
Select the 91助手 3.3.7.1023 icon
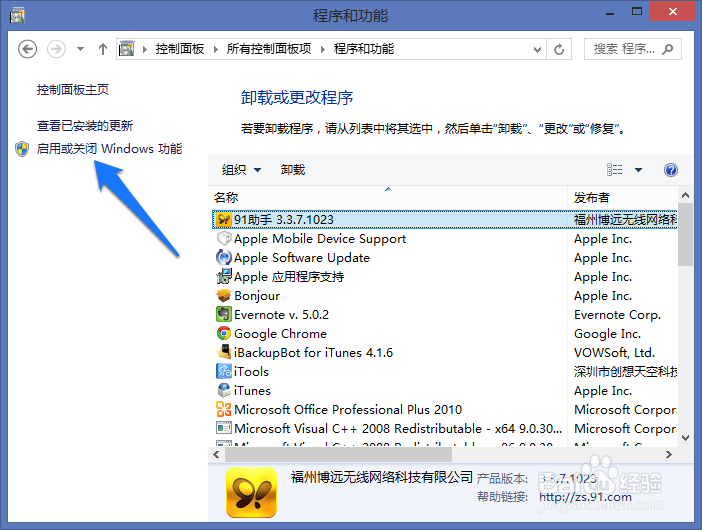223,220
